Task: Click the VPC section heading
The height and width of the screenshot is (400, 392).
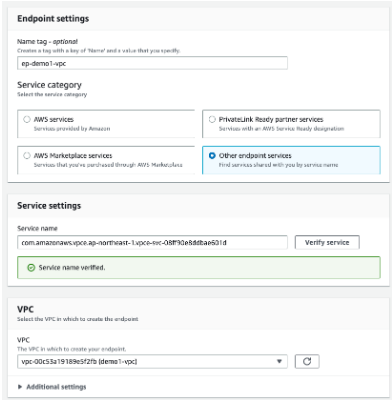Action: pyautogui.click(x=25, y=309)
